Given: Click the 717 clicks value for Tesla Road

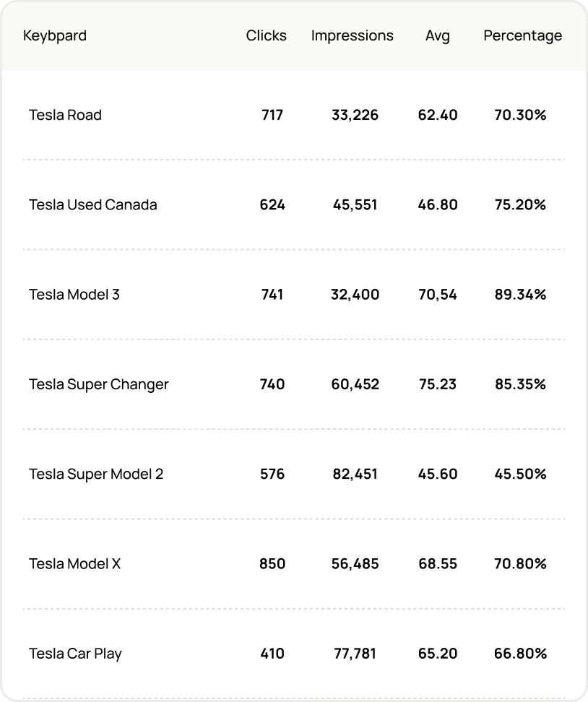Looking at the screenshot, I should click(x=272, y=115).
